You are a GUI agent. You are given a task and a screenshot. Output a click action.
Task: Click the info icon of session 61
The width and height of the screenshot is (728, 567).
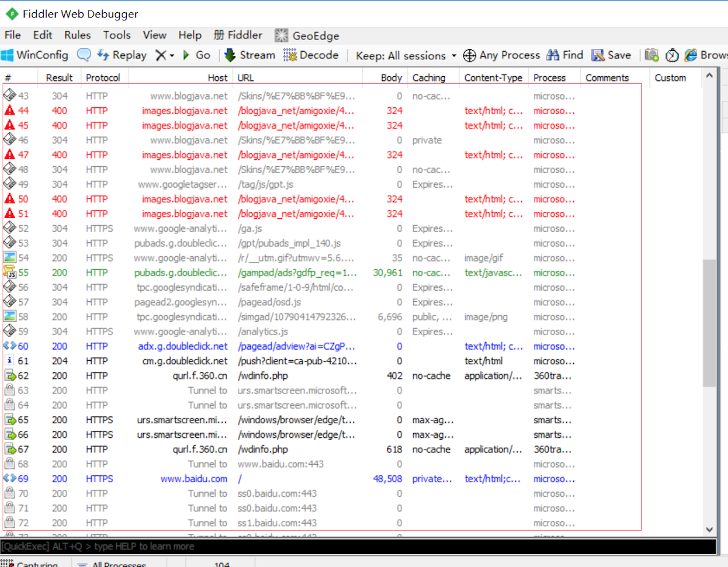[10, 360]
